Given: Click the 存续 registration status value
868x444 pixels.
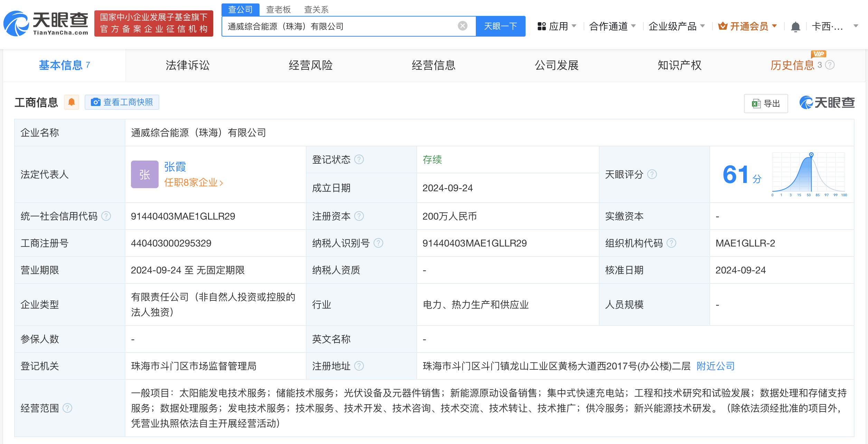Looking at the screenshot, I should [x=432, y=160].
